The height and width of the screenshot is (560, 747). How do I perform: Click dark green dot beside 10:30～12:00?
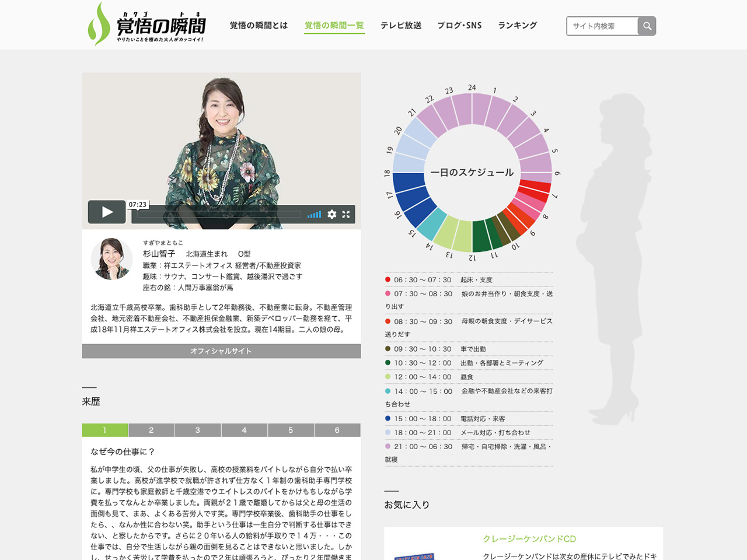pos(388,362)
